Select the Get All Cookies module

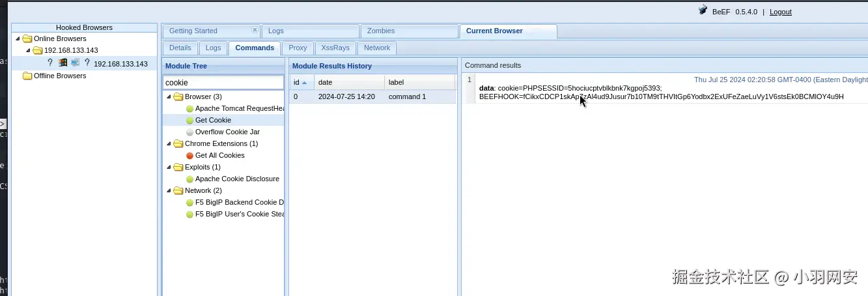pyautogui.click(x=220, y=155)
